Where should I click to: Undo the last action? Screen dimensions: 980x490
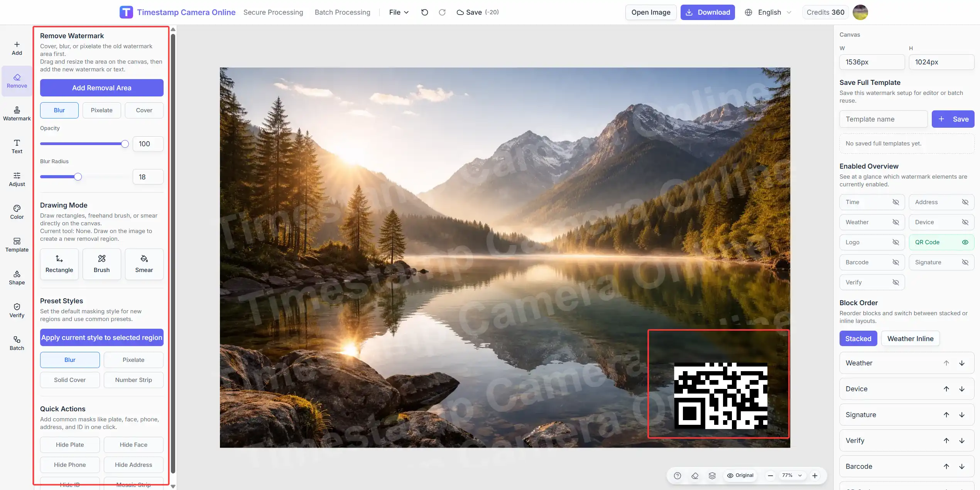coord(424,12)
